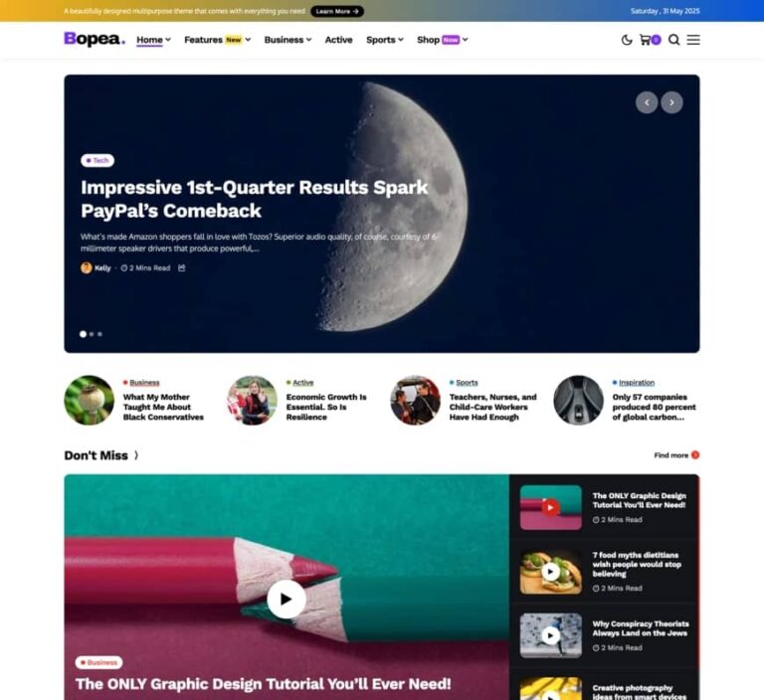Go to previous slide with left arrow
764x700 pixels.
point(647,102)
